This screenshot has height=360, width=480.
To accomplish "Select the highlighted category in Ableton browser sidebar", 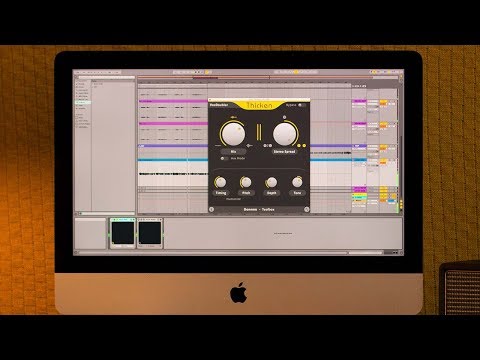I will tap(83, 102).
